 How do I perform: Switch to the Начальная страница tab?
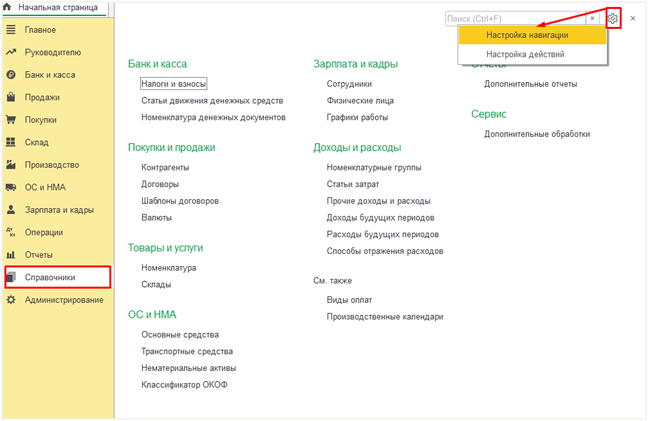point(57,8)
